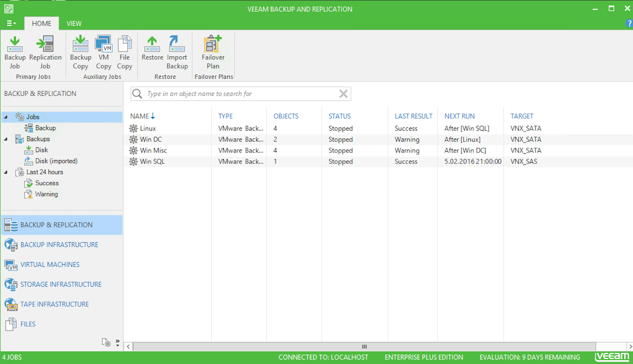Click the Backup Infrastructure globe icon

click(x=11, y=245)
